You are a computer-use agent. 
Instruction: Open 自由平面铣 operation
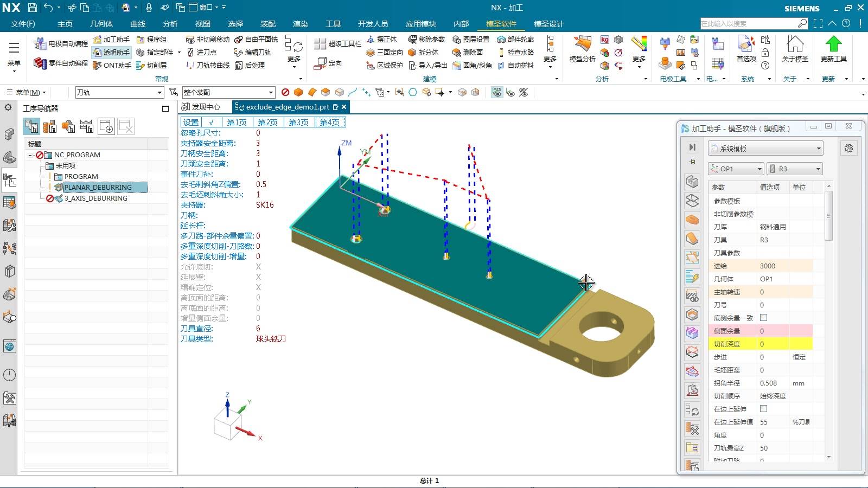click(x=256, y=40)
